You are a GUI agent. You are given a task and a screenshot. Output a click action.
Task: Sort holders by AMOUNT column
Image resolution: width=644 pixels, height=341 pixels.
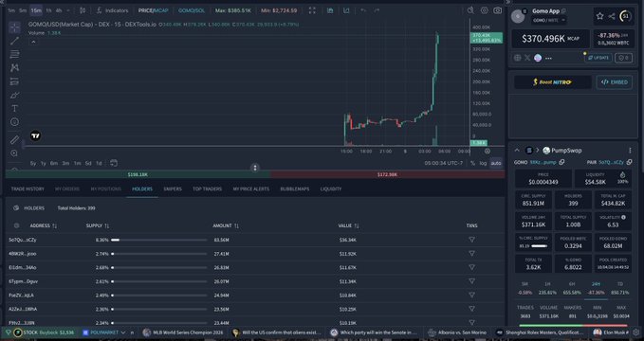(226, 225)
